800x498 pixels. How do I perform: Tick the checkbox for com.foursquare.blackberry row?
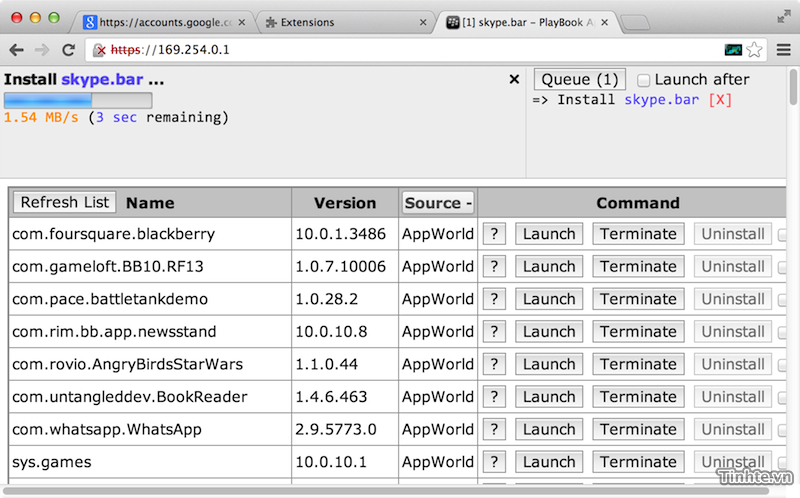[782, 235]
